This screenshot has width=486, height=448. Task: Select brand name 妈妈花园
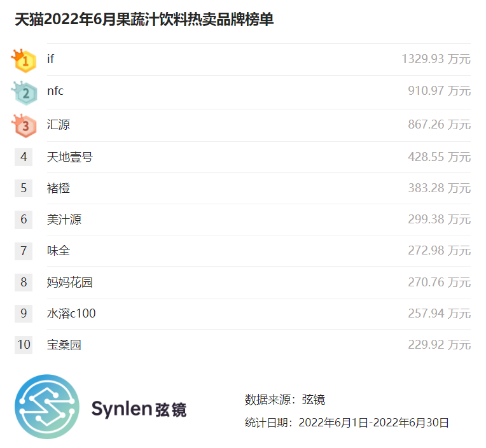point(70,283)
